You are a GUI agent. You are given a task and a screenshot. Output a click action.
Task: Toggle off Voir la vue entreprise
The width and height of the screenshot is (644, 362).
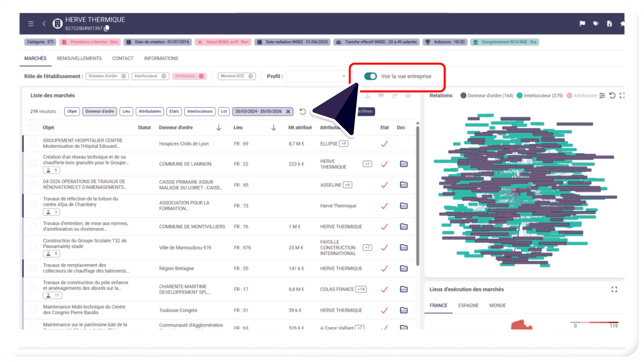tap(370, 76)
